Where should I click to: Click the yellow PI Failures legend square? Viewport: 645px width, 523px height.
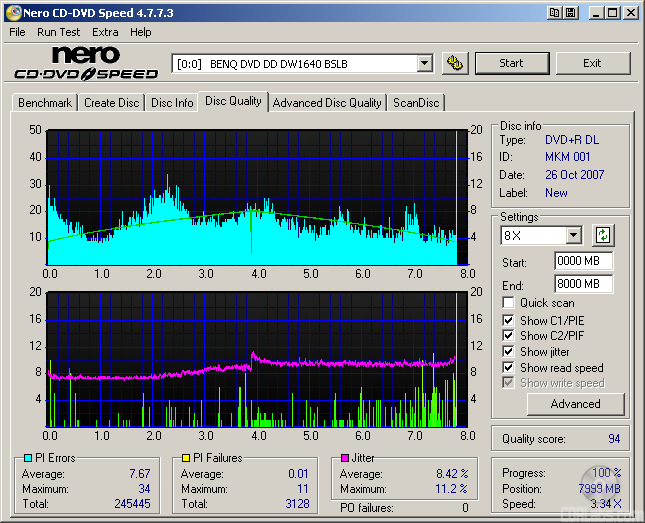tap(184, 458)
